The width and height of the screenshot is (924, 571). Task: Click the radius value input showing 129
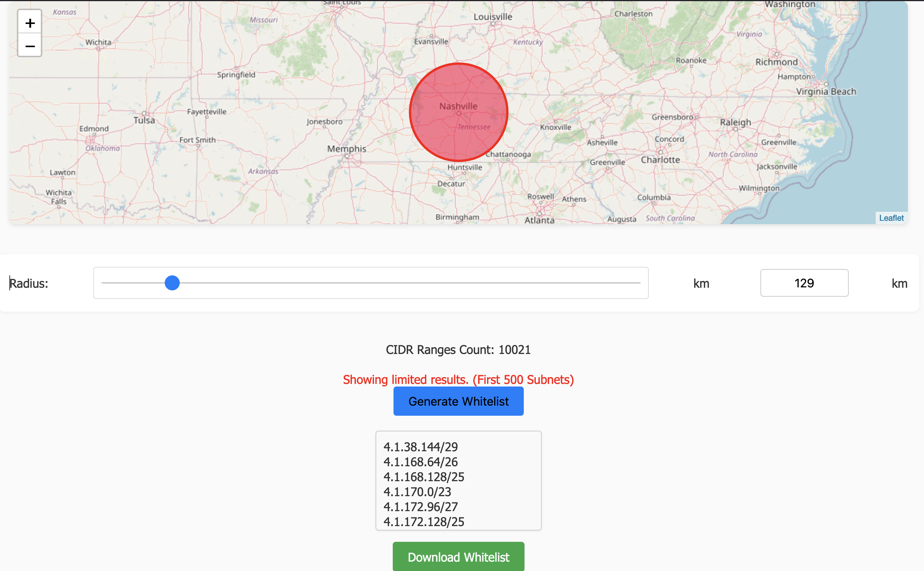803,283
